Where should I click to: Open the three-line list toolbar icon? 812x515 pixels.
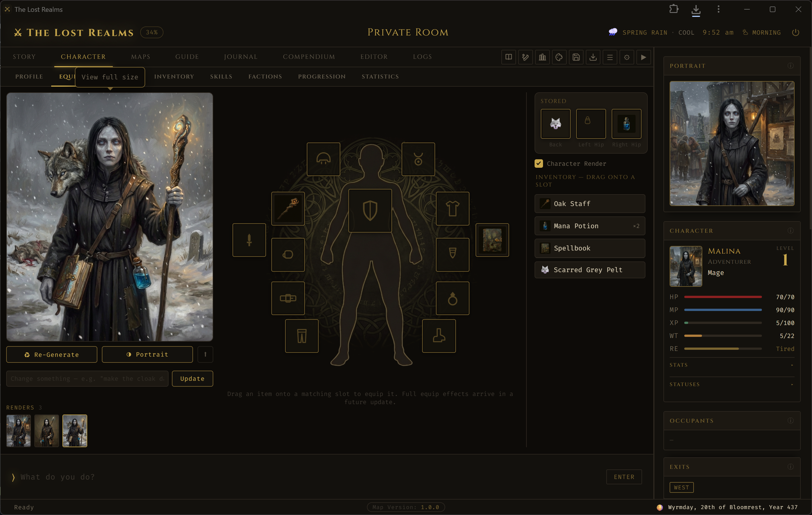[x=610, y=57]
